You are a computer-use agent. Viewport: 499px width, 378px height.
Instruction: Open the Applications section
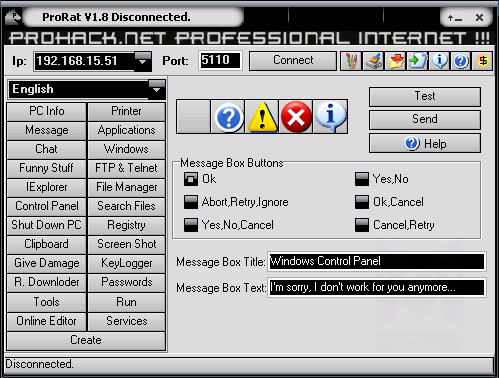pyautogui.click(x=126, y=130)
